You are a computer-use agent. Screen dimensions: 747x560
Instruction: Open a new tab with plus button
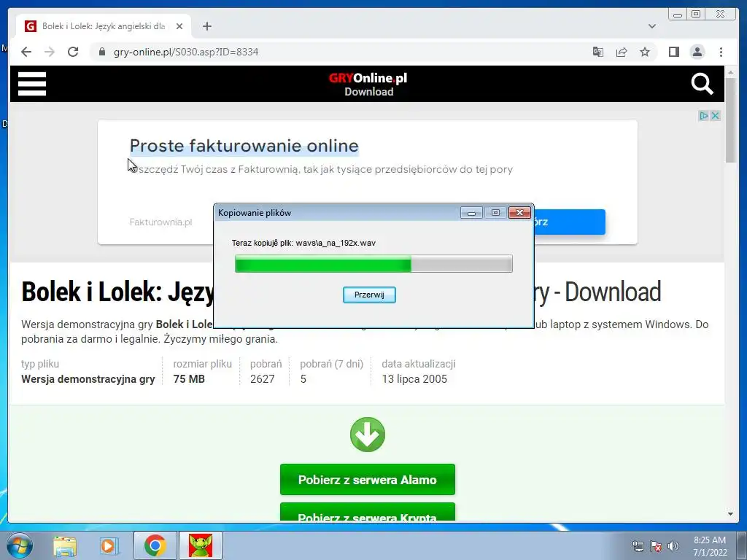[x=206, y=26]
